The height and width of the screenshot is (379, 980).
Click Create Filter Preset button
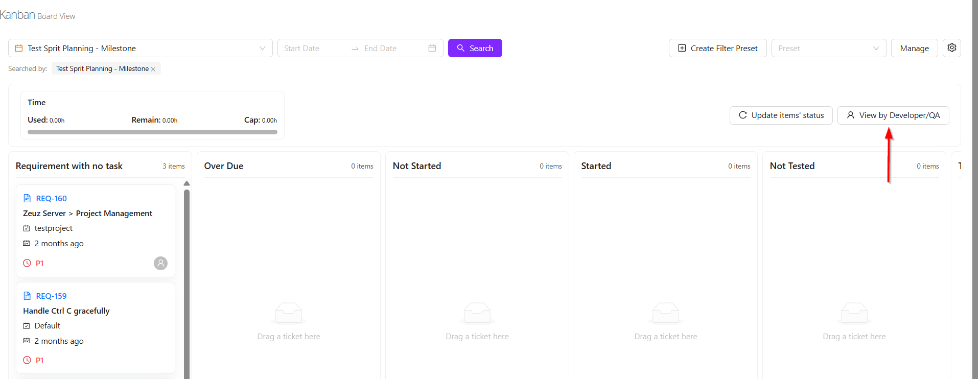[x=717, y=48]
